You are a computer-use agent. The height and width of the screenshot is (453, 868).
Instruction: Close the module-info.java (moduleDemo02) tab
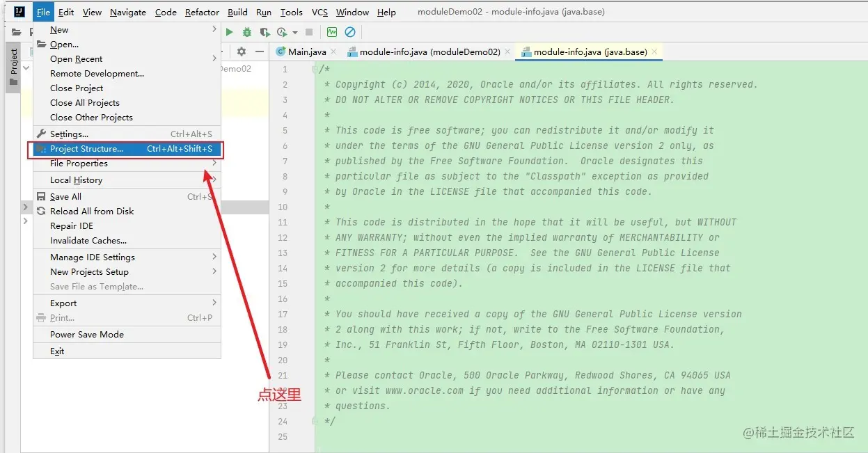(507, 52)
